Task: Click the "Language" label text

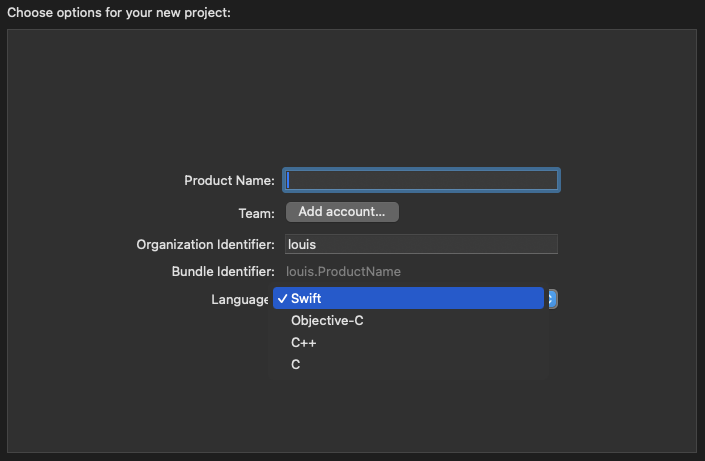Action: point(240,299)
